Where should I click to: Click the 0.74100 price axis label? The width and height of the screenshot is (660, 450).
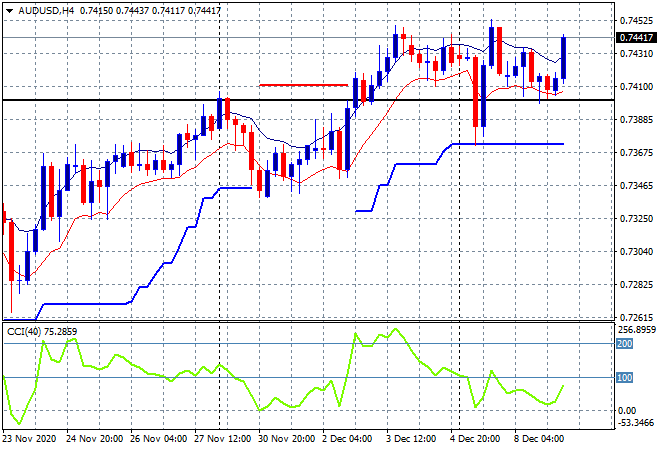click(636, 87)
